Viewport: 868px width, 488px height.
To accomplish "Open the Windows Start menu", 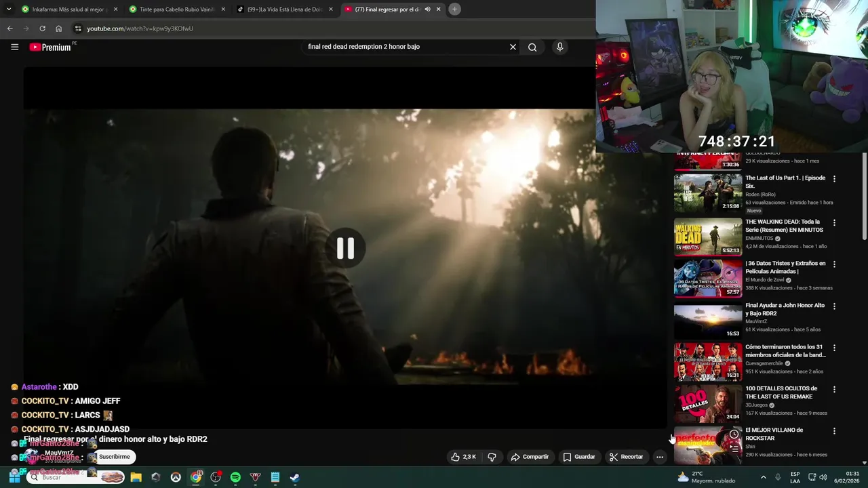I will 14,477.
